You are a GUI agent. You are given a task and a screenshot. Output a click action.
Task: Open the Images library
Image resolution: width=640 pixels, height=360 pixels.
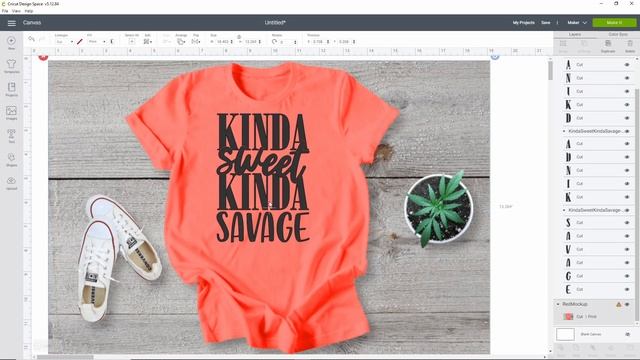[11, 111]
